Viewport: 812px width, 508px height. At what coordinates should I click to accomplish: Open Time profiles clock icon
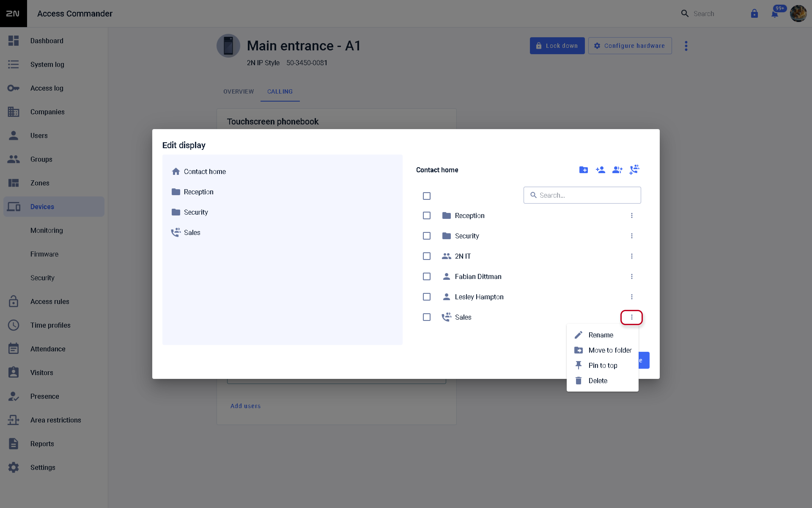[x=13, y=325]
